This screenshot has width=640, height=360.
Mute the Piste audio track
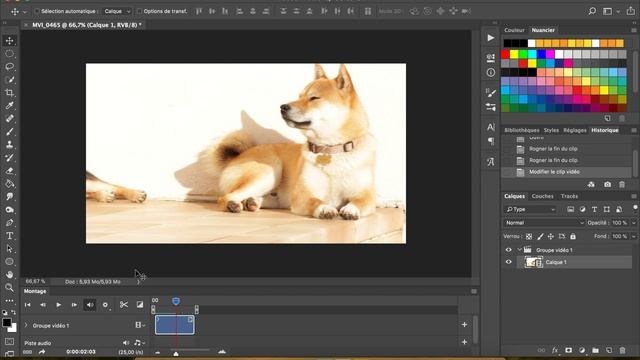125,343
